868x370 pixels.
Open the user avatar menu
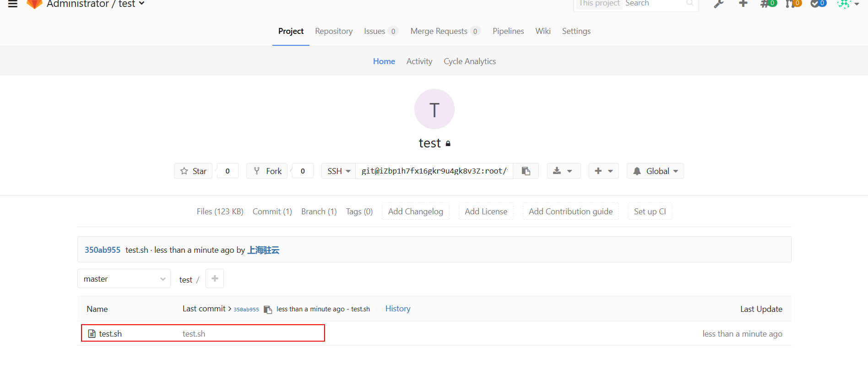[848, 4]
